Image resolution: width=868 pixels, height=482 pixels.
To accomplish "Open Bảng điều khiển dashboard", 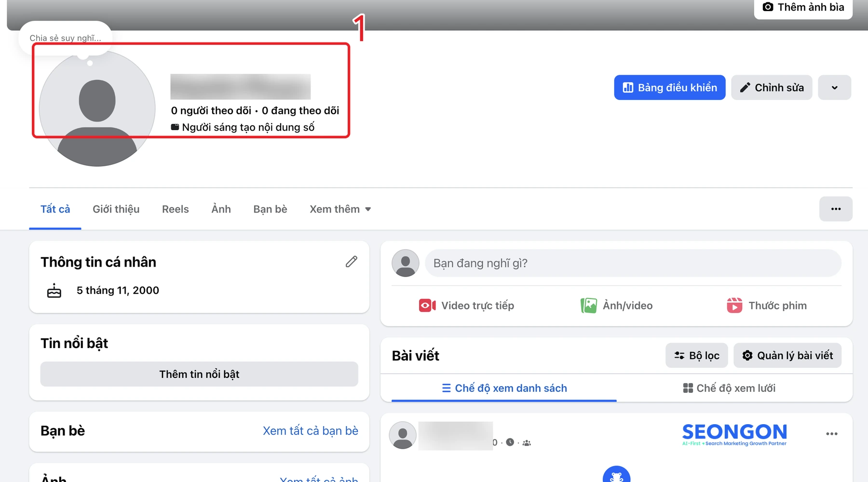I will pos(669,87).
